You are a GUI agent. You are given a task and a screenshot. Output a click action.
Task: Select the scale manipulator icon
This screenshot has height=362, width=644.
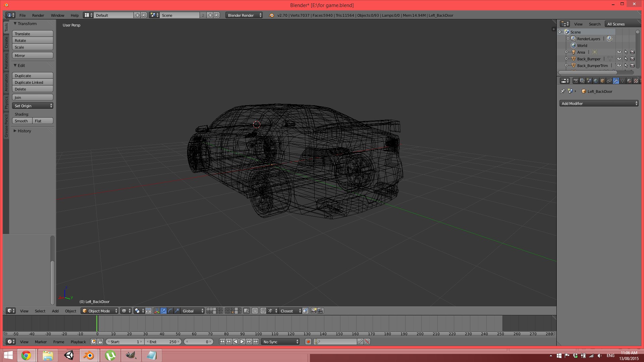click(x=177, y=311)
